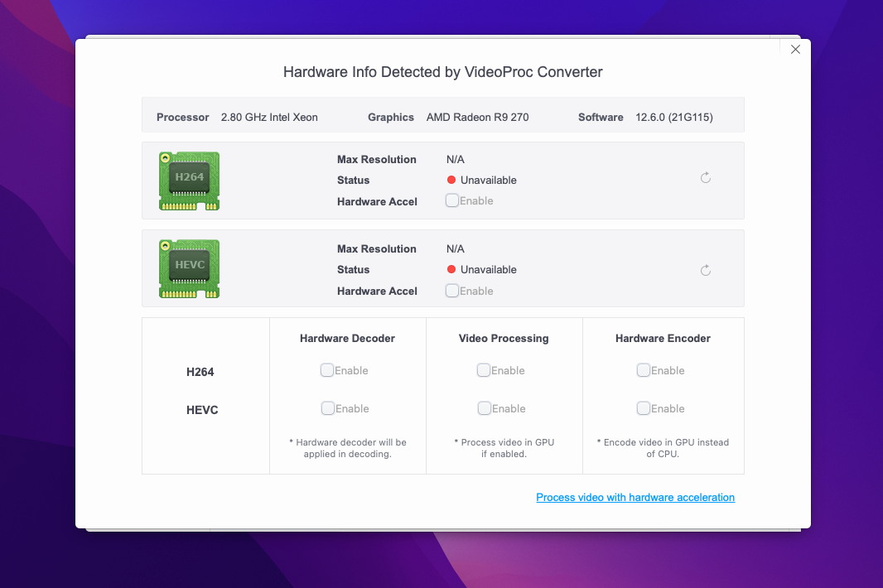
Task: Refresh the H264 hardware detection status
Action: click(706, 178)
